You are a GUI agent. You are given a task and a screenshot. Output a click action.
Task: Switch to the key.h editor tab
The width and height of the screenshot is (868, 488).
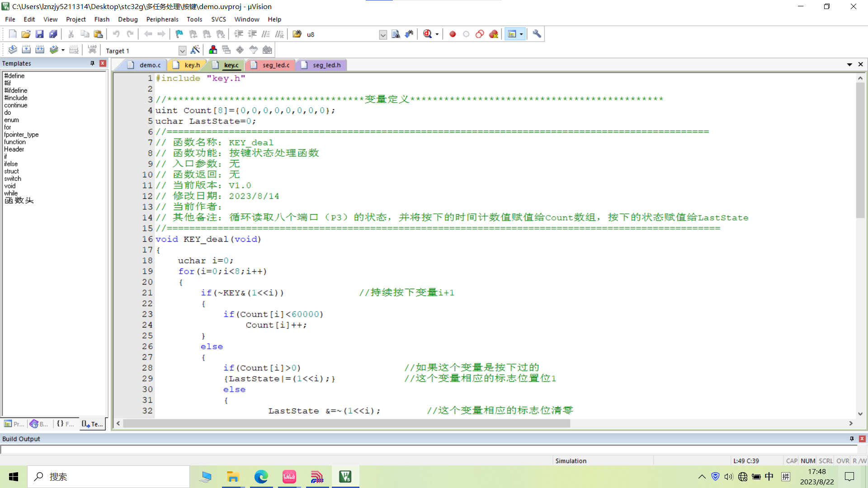[x=187, y=65]
